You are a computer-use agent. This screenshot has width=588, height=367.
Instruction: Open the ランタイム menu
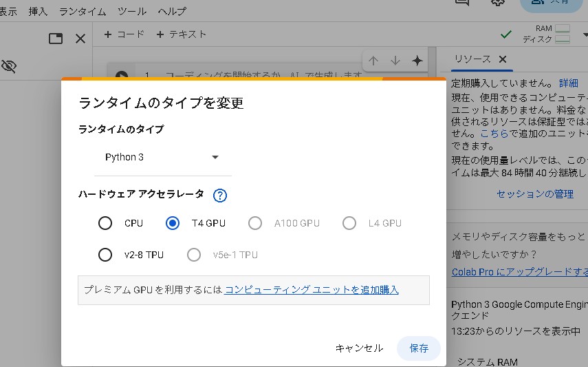point(83,12)
